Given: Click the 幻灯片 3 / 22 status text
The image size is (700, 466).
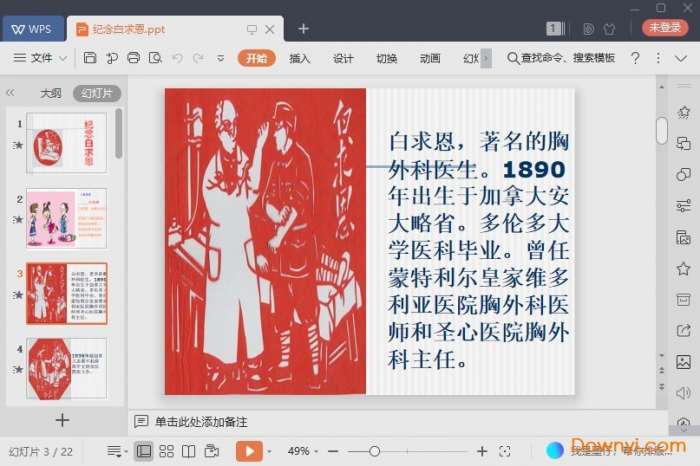Looking at the screenshot, I should (41, 452).
